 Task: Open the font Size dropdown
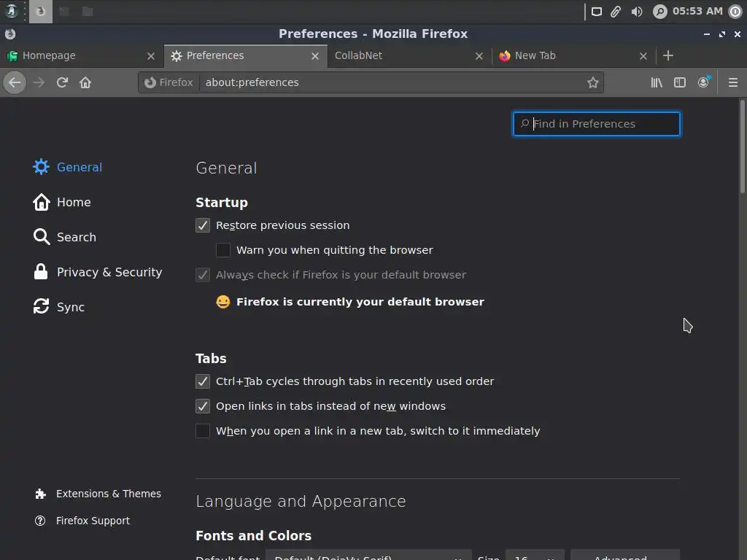[x=535, y=557]
